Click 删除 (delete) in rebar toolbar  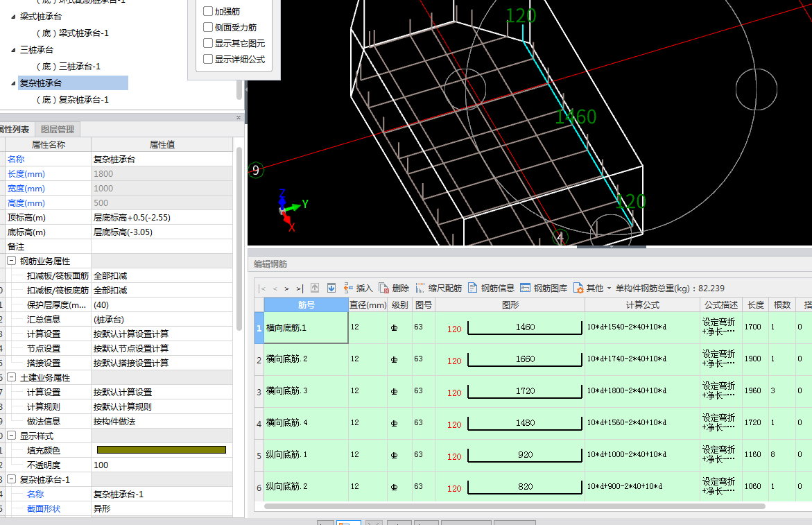394,288
